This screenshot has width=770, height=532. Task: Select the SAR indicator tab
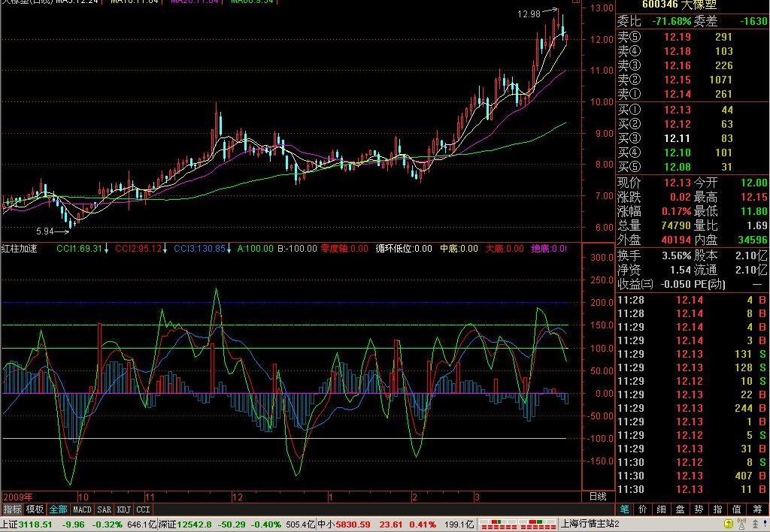[104, 509]
